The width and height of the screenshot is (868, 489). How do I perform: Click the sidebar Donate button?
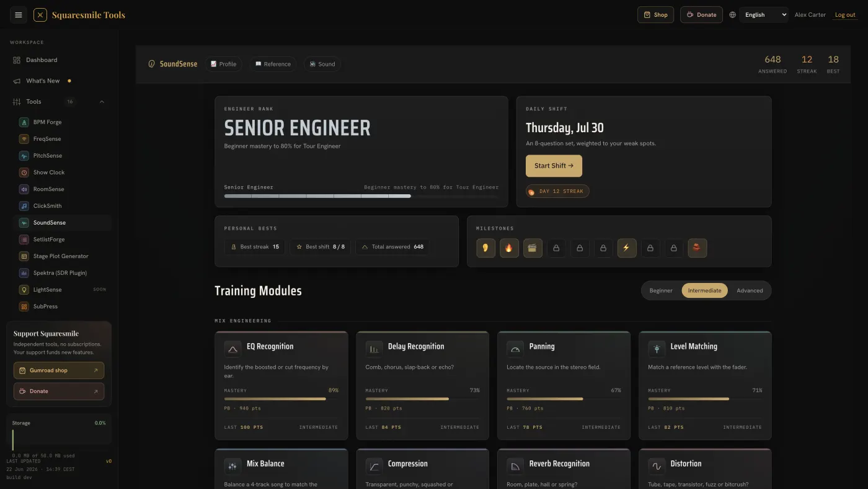click(x=59, y=392)
